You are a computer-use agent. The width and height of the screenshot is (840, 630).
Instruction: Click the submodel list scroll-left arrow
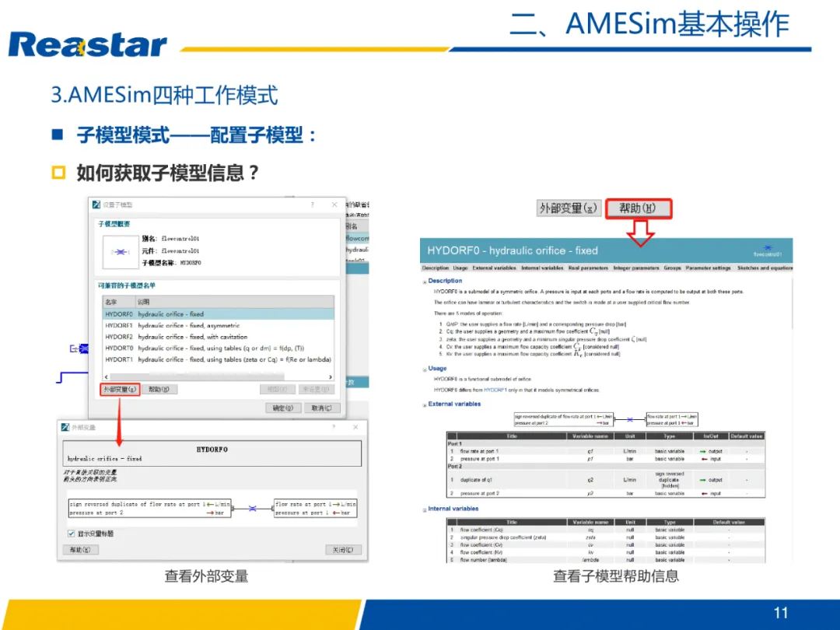pos(106,377)
